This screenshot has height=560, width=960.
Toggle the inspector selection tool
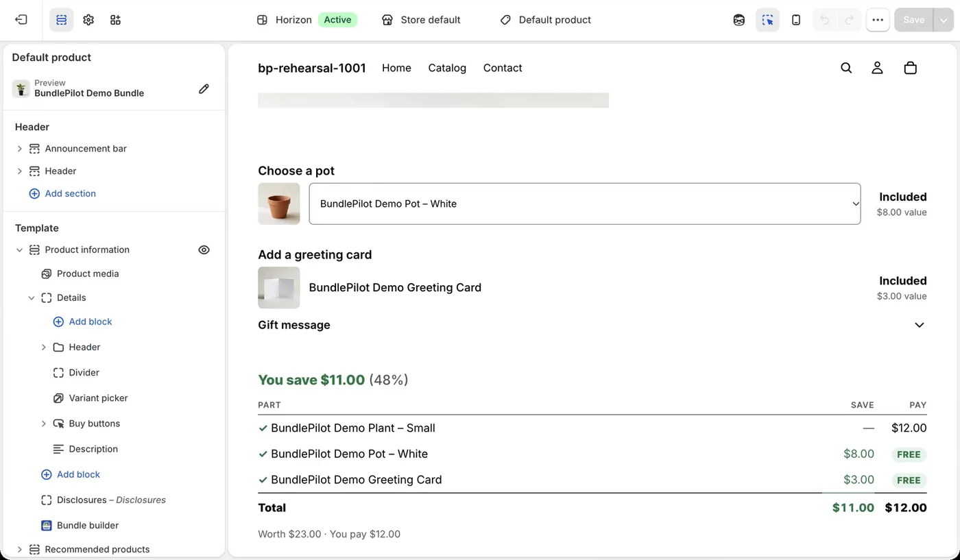point(768,20)
